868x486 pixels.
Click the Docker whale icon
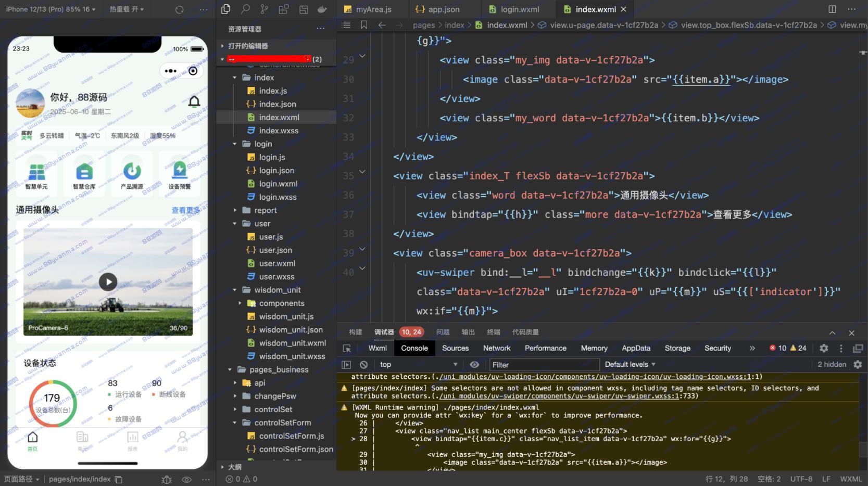click(x=322, y=9)
